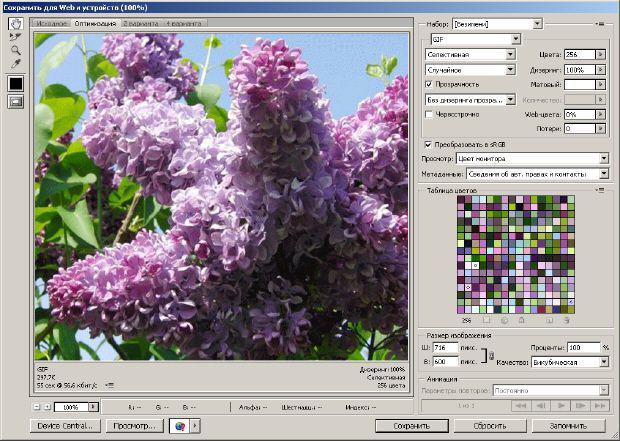This screenshot has width=620, height=441.
Task: Uncheck Преобразовать в sRGB checkbox
Action: tap(428, 144)
